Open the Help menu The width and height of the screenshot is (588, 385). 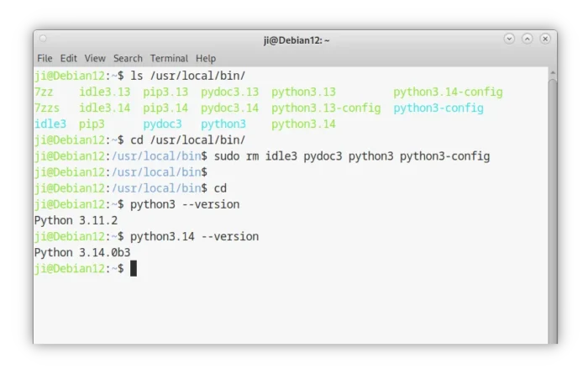point(206,59)
